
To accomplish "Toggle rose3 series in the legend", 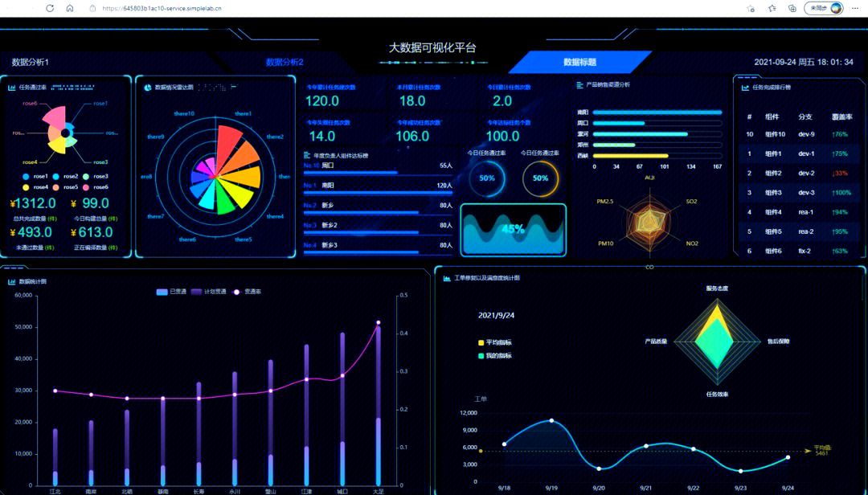I will 95,177.
